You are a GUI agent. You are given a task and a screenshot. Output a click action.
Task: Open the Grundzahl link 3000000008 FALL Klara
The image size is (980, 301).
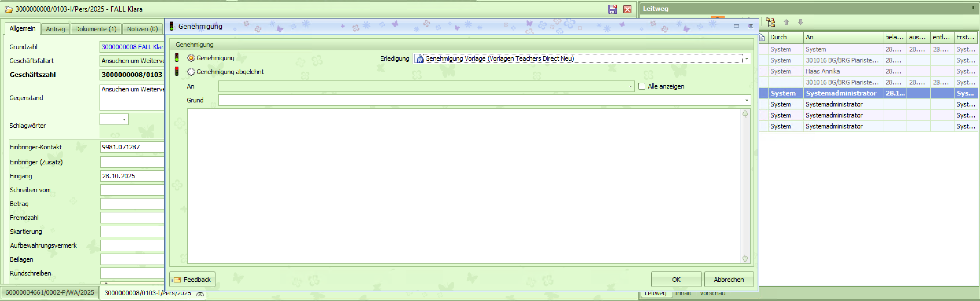coord(132,47)
